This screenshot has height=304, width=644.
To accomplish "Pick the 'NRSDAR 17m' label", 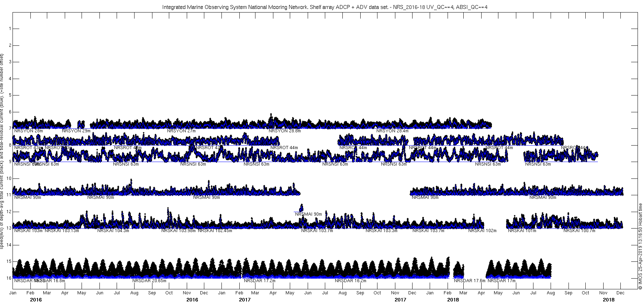I will click(x=502, y=281).
